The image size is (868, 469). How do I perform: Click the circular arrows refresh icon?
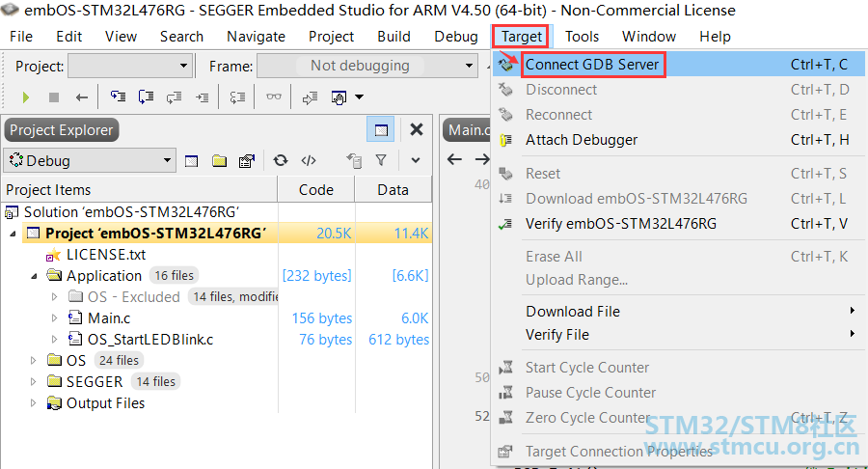pyautogui.click(x=281, y=160)
